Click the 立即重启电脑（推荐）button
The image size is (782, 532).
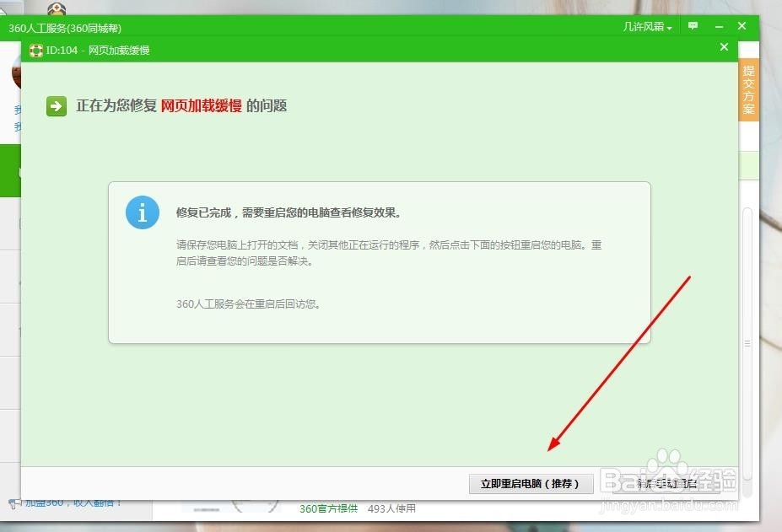[531, 484]
